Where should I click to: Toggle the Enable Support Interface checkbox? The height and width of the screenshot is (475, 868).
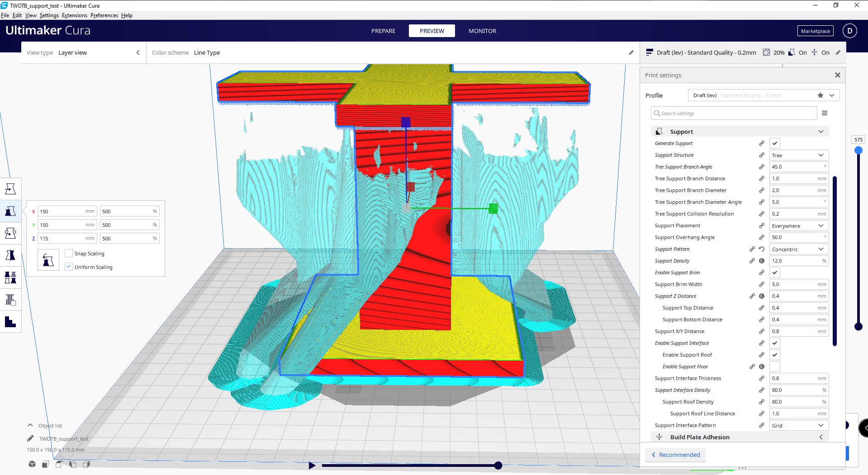click(775, 343)
